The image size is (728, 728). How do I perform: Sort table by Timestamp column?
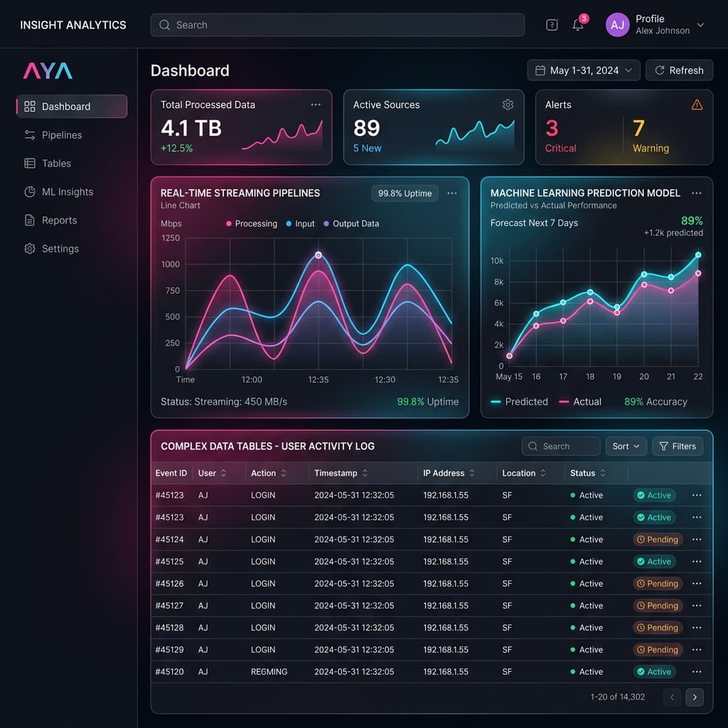click(x=365, y=473)
